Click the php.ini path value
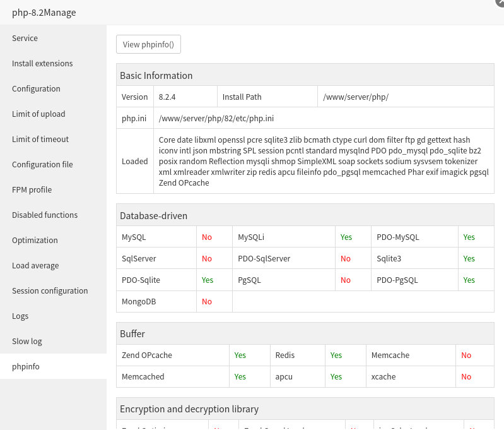The height and width of the screenshot is (430, 504). coord(216,118)
